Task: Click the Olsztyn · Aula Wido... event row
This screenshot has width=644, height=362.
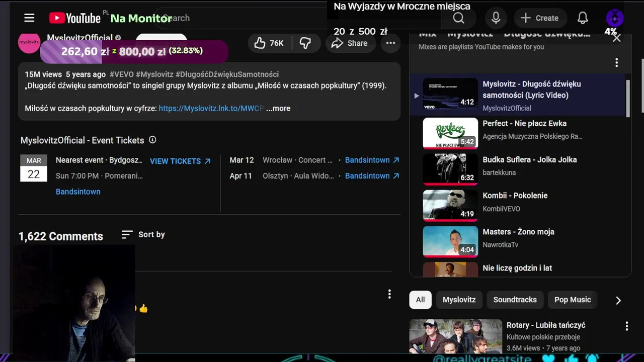Action: click(298, 176)
